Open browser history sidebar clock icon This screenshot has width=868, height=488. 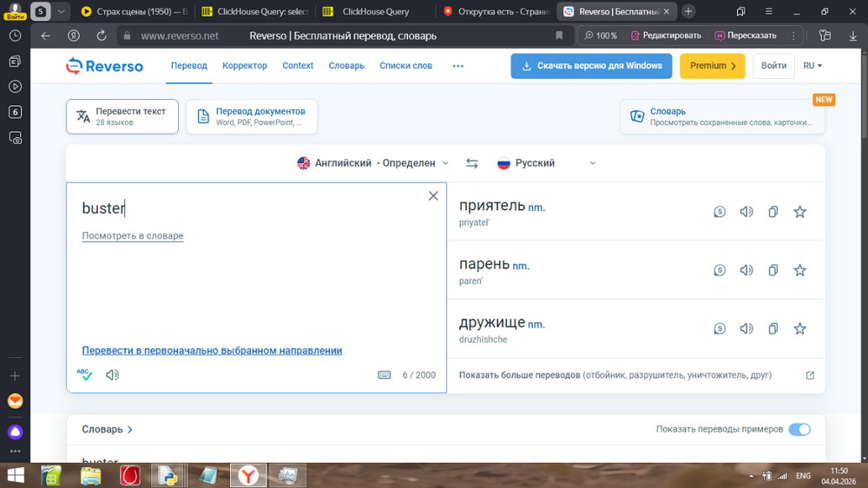(15, 36)
